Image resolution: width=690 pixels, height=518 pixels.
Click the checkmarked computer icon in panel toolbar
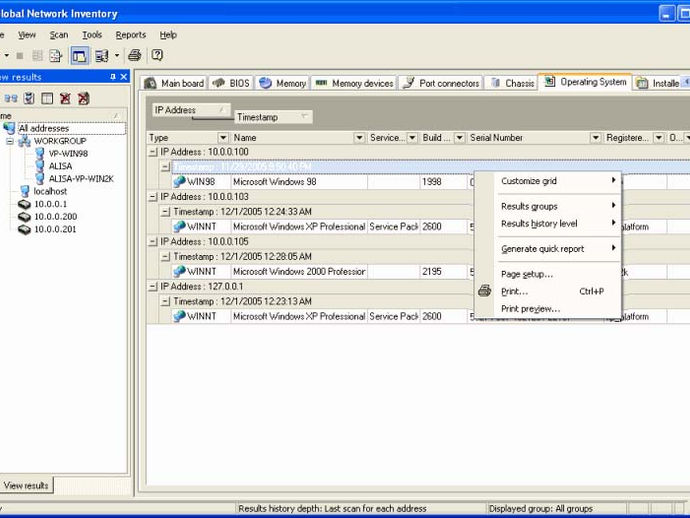pyautogui.click(x=29, y=98)
